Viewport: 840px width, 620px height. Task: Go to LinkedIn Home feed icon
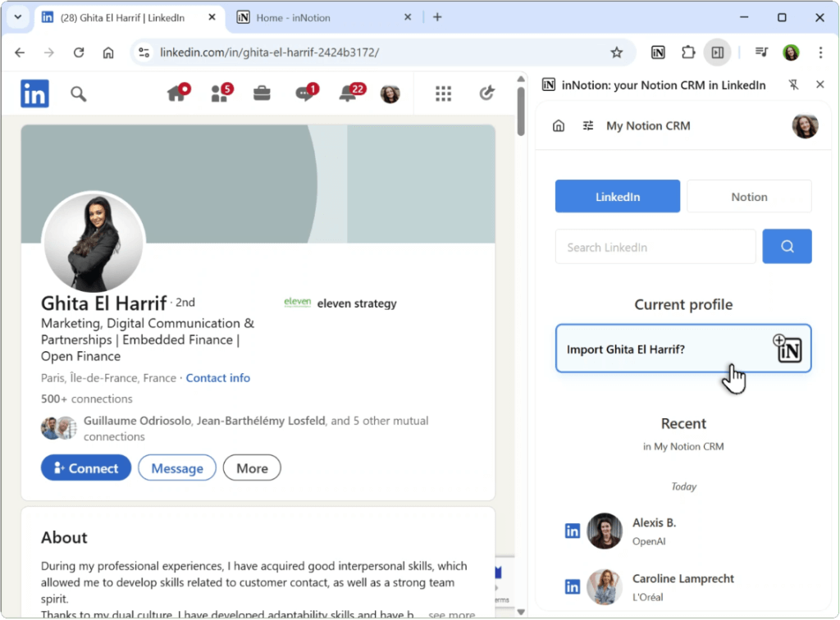[x=177, y=93]
